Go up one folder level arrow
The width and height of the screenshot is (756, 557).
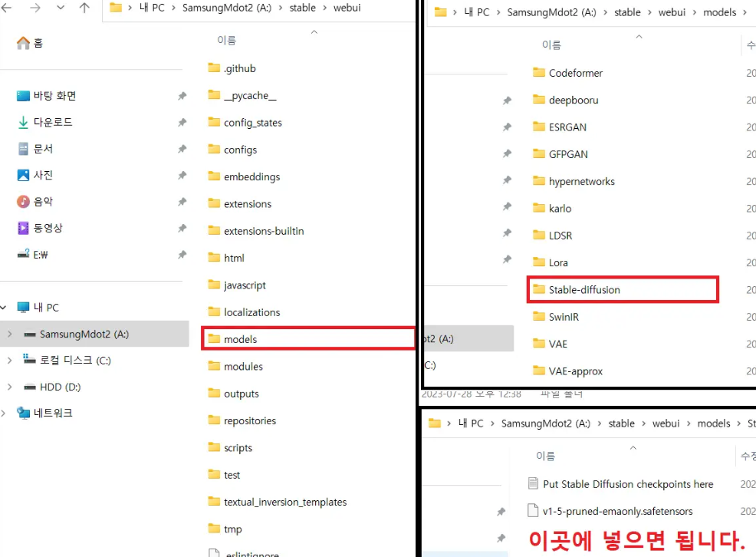pos(84,8)
